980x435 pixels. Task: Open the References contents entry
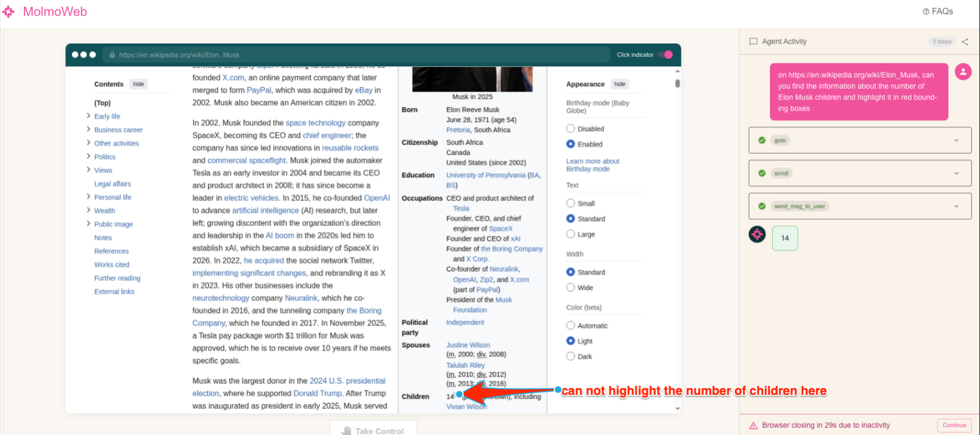pyautogui.click(x=111, y=251)
